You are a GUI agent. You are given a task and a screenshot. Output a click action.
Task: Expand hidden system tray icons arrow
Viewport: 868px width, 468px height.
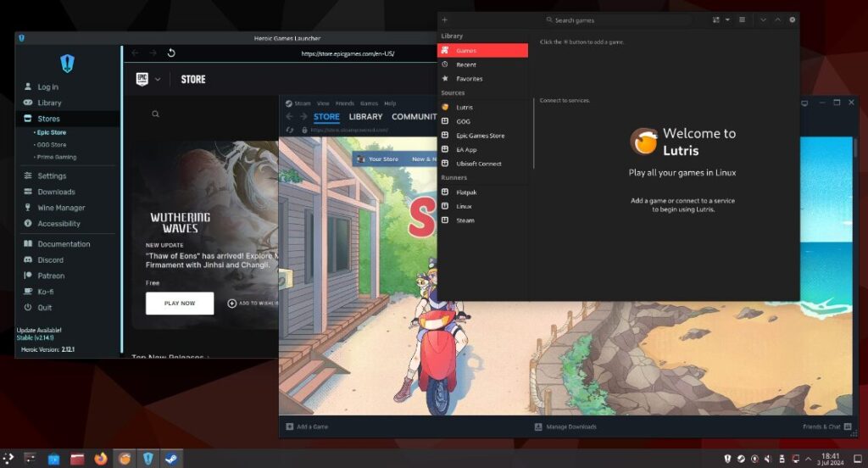pos(809,459)
